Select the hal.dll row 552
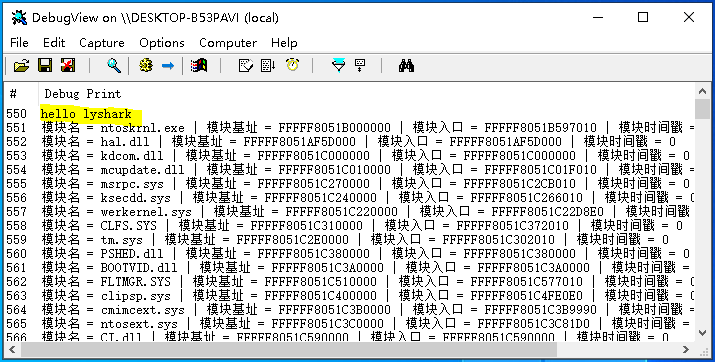Image resolution: width=715 pixels, height=362 pixels. 350,141
